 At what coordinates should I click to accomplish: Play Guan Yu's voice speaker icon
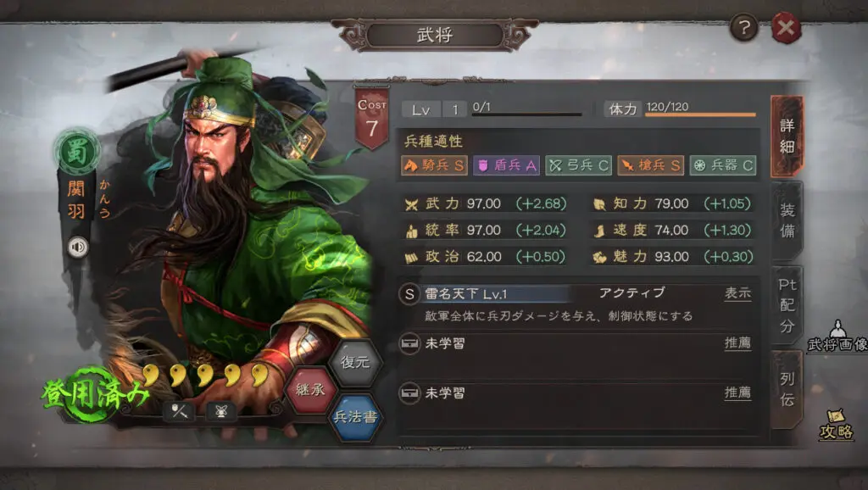(x=78, y=247)
